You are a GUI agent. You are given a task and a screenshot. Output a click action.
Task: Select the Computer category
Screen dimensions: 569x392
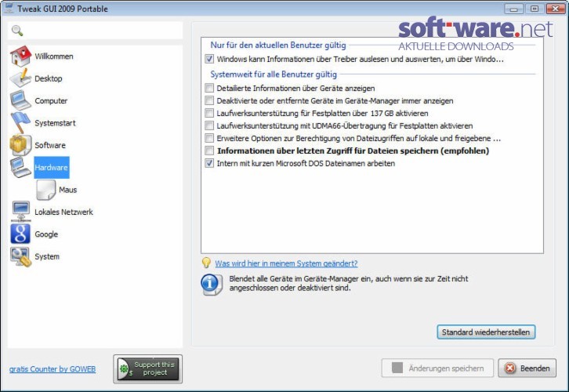pos(51,100)
